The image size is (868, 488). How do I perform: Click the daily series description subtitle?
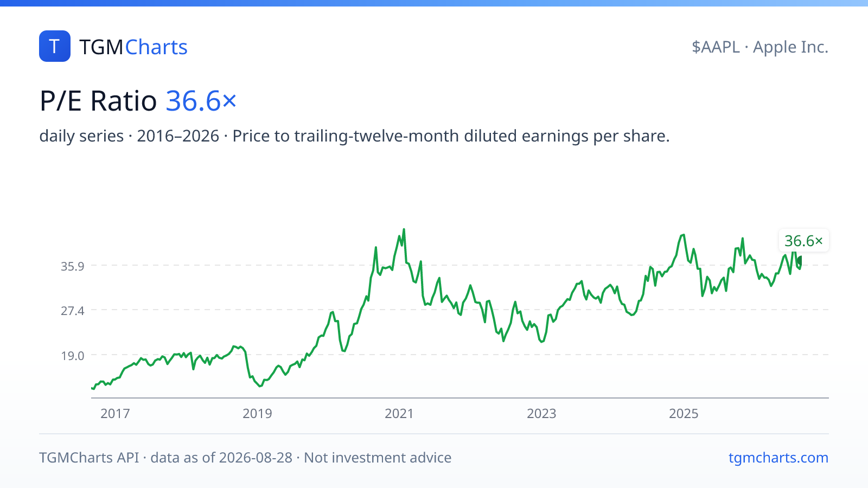(x=354, y=136)
